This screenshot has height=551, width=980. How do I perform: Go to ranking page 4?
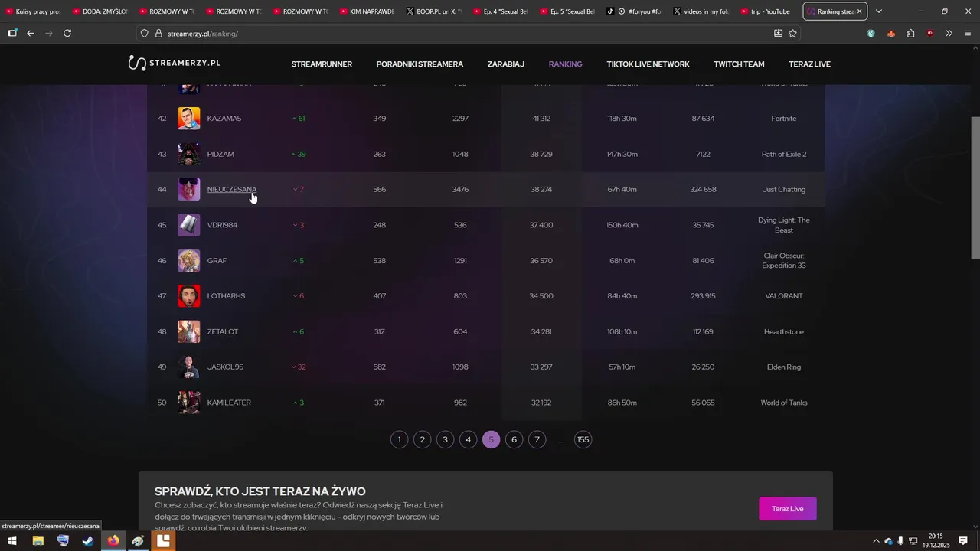click(x=468, y=439)
